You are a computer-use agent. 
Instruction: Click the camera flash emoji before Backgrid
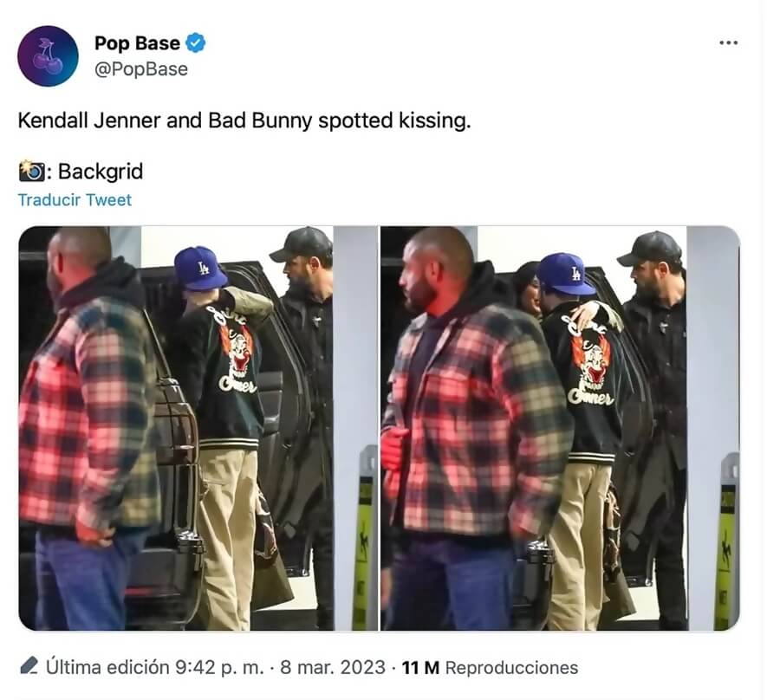[x=32, y=172]
